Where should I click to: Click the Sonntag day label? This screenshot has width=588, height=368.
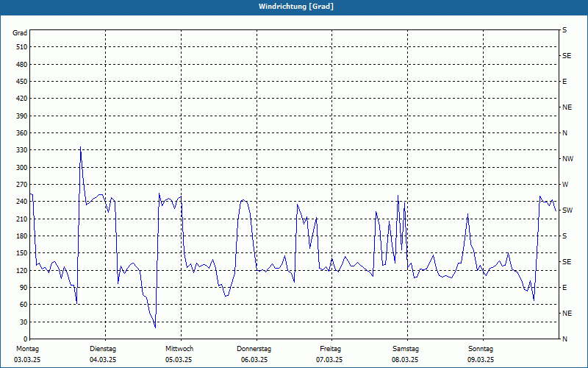[x=481, y=349]
